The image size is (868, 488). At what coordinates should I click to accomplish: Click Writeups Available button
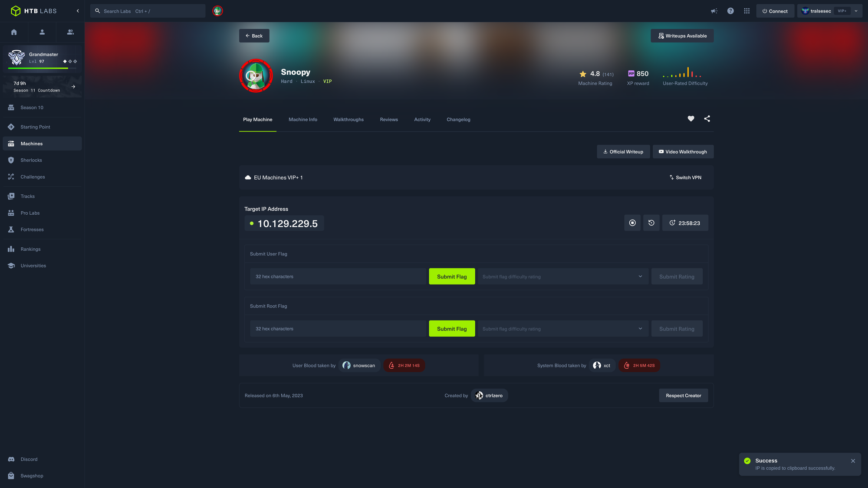(682, 36)
